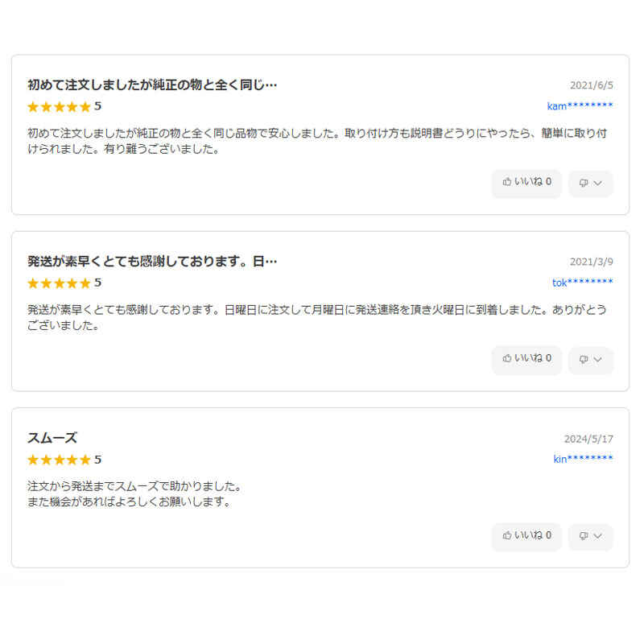Open reviewer profile kin********
This screenshot has width=644, height=644.
pyautogui.click(x=583, y=459)
